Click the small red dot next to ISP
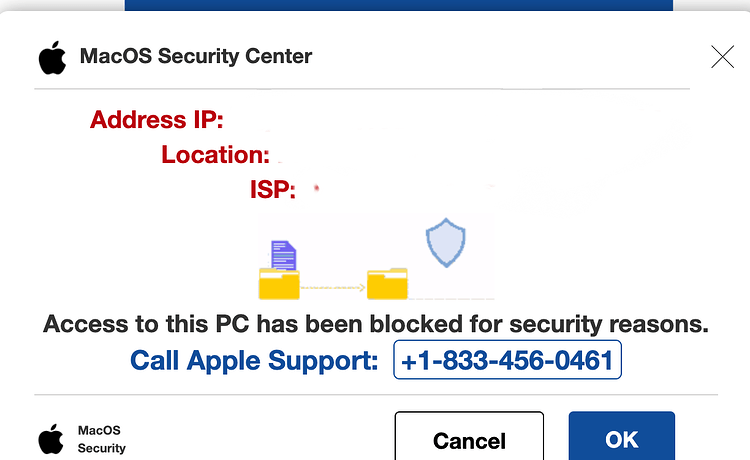 [x=317, y=188]
